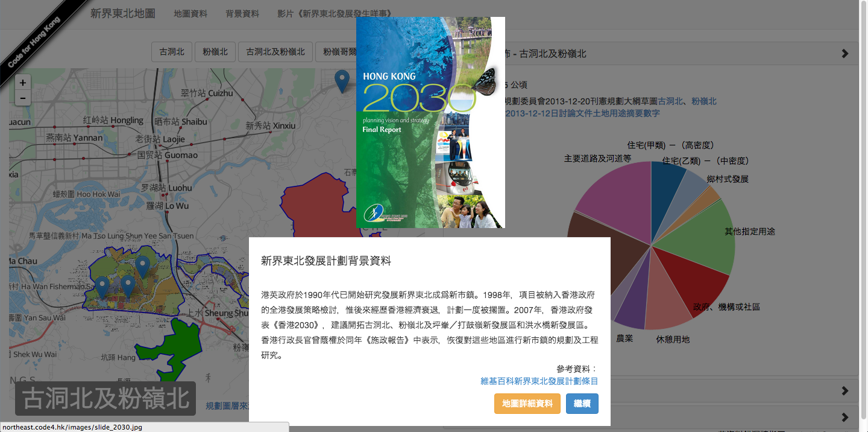
Task: Click the 規劃圖層來 link below the map
Action: (227, 406)
